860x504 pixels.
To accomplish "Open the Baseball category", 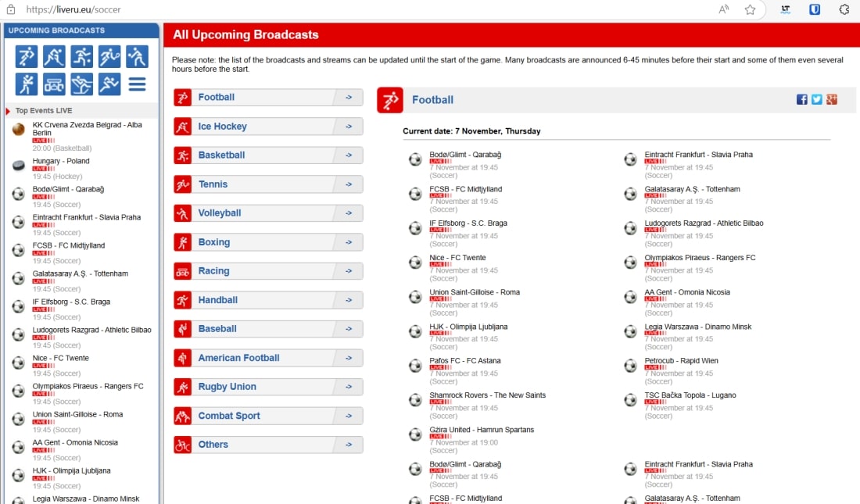I will (268, 329).
